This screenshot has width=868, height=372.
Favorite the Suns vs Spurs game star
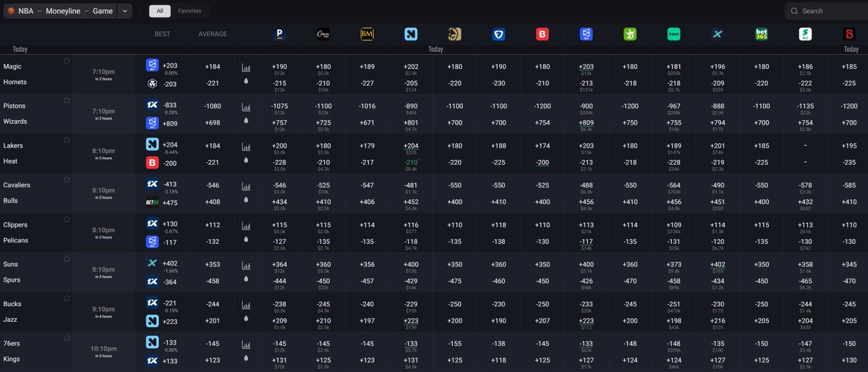[x=67, y=259]
